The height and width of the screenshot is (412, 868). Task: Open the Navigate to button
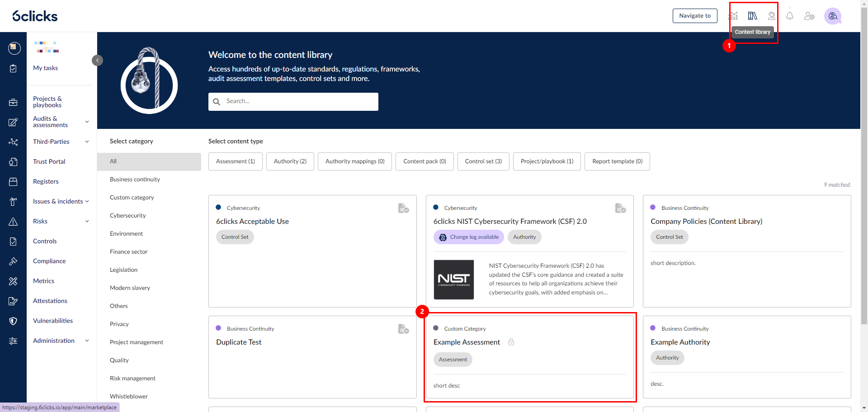tap(695, 16)
